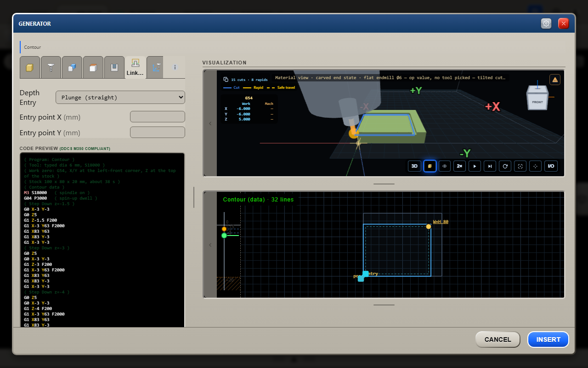The width and height of the screenshot is (588, 368).
Task: Click the center target crosshair button
Action: (x=536, y=166)
